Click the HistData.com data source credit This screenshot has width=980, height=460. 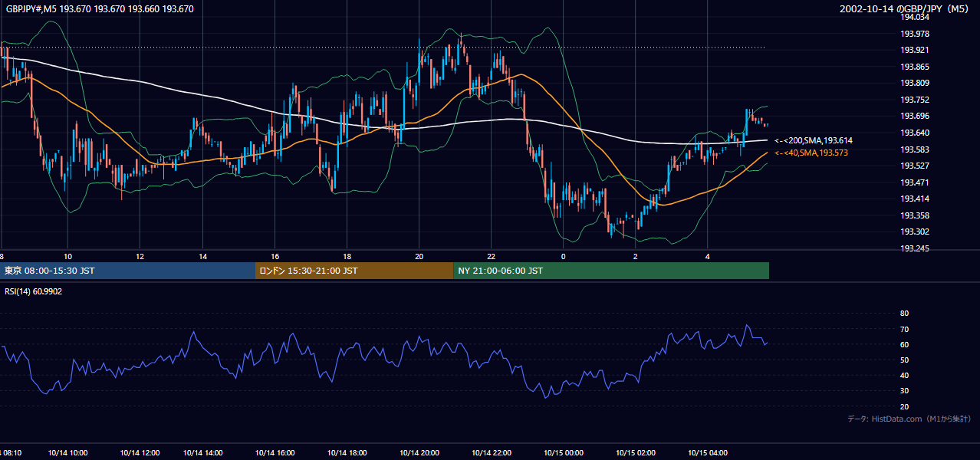click(x=910, y=419)
